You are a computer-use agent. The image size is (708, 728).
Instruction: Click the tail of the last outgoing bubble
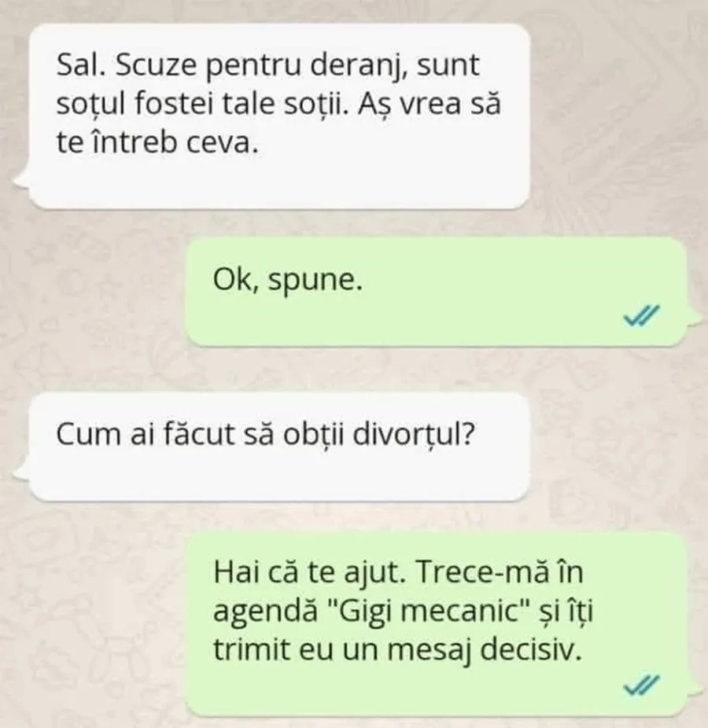point(694,689)
